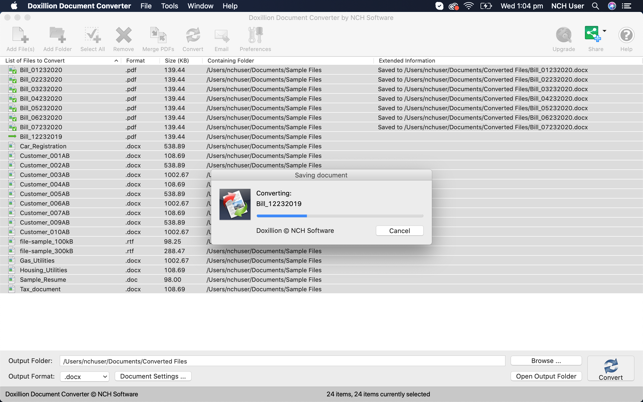Click NCH User in the menu bar
Image resolution: width=643 pixels, height=402 pixels.
(568, 6)
